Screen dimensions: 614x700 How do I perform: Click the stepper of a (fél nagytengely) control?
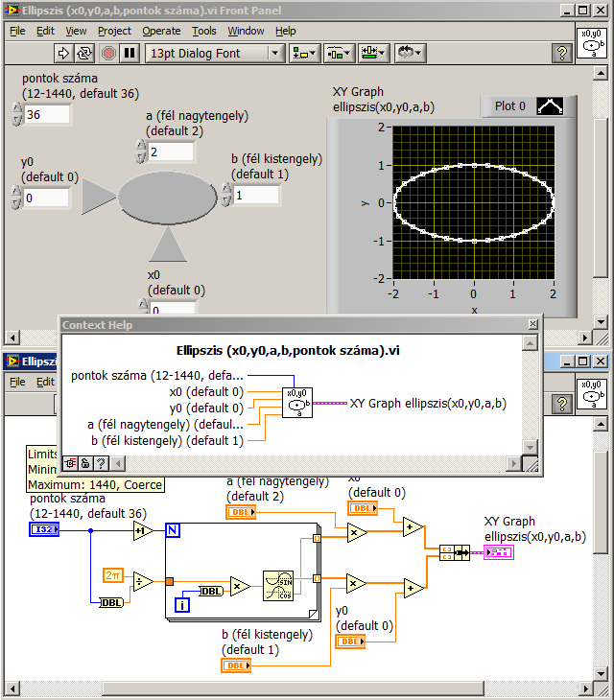click(x=141, y=152)
